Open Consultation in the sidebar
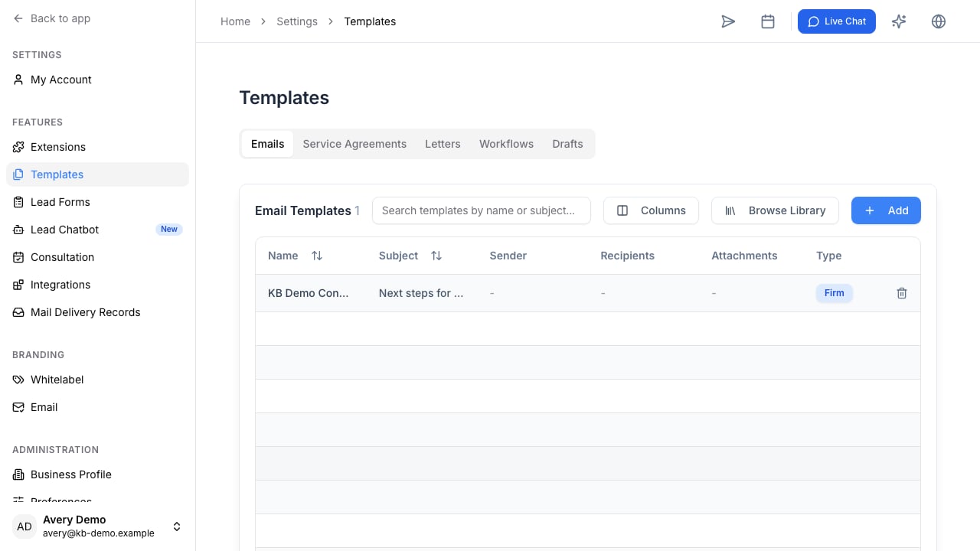This screenshot has height=551, width=980. pos(97,257)
